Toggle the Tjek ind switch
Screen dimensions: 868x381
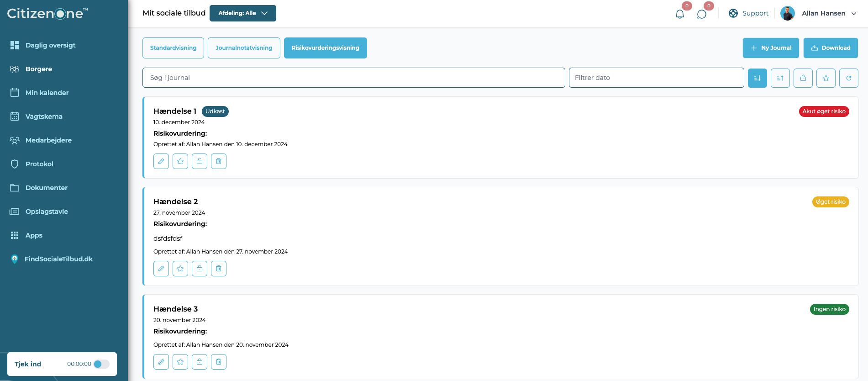tap(101, 364)
